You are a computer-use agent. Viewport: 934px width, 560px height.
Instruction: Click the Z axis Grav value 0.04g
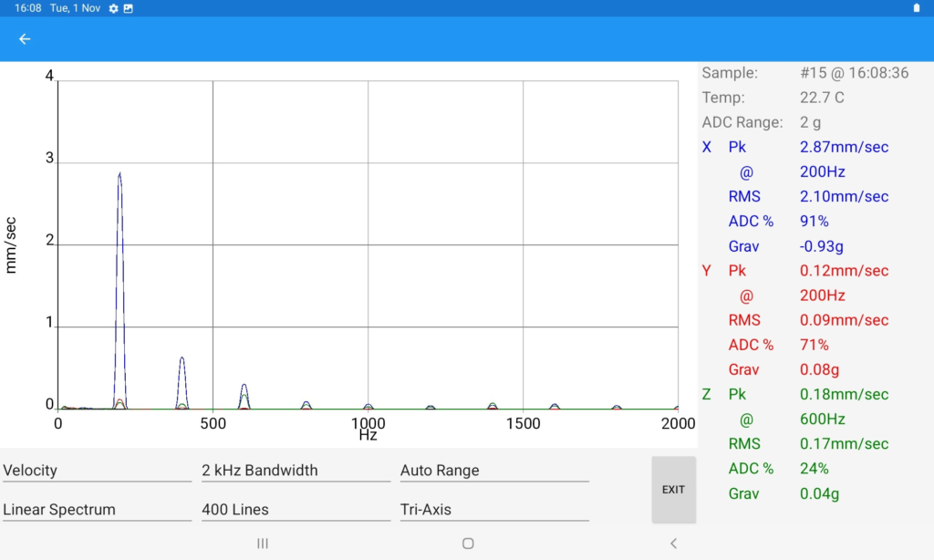point(819,493)
